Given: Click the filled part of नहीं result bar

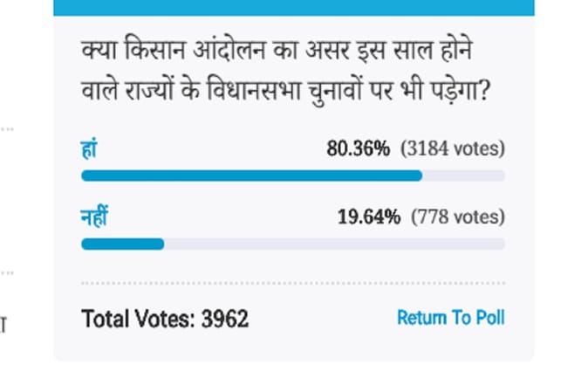Looking at the screenshot, I should 123,244.
